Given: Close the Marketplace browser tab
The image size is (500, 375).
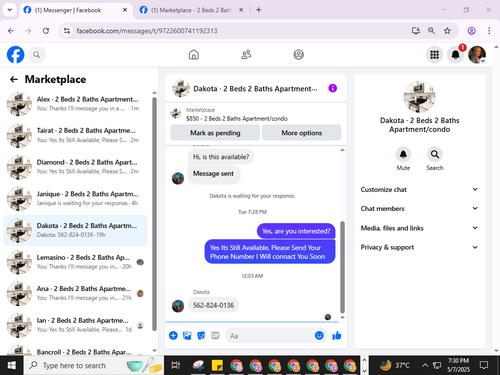Looking at the screenshot, I should tap(241, 10).
